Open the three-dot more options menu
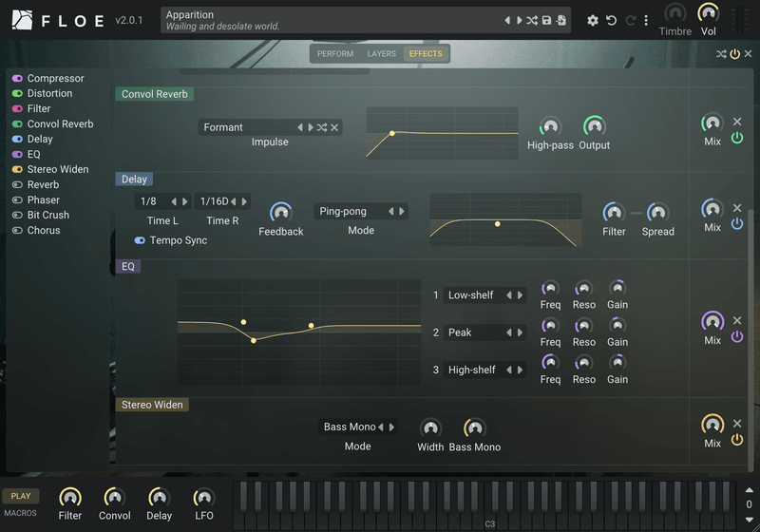Viewport: 760px width, 532px height. pyautogui.click(x=646, y=20)
